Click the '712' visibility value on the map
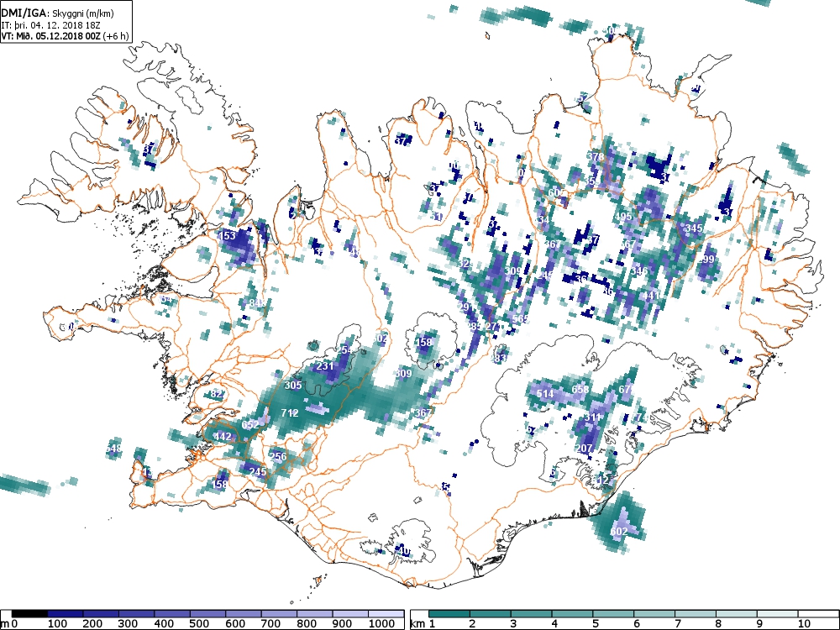Image resolution: width=840 pixels, height=630 pixels. [289, 413]
